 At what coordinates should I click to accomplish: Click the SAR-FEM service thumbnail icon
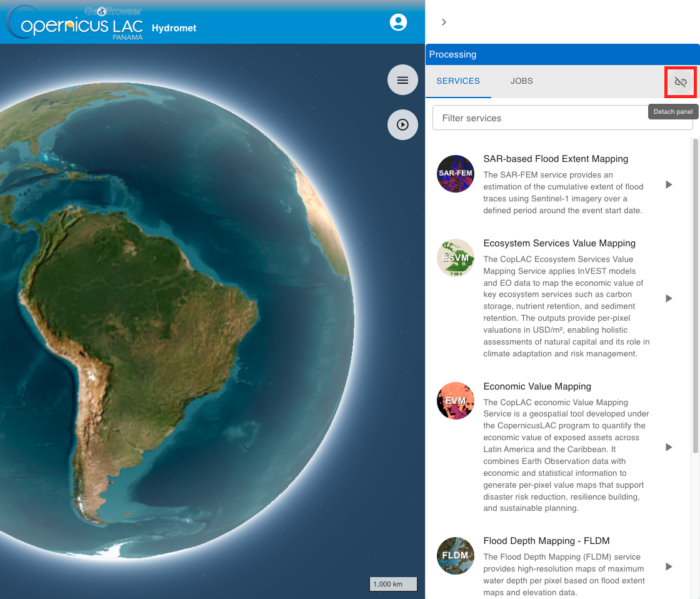pyautogui.click(x=456, y=174)
